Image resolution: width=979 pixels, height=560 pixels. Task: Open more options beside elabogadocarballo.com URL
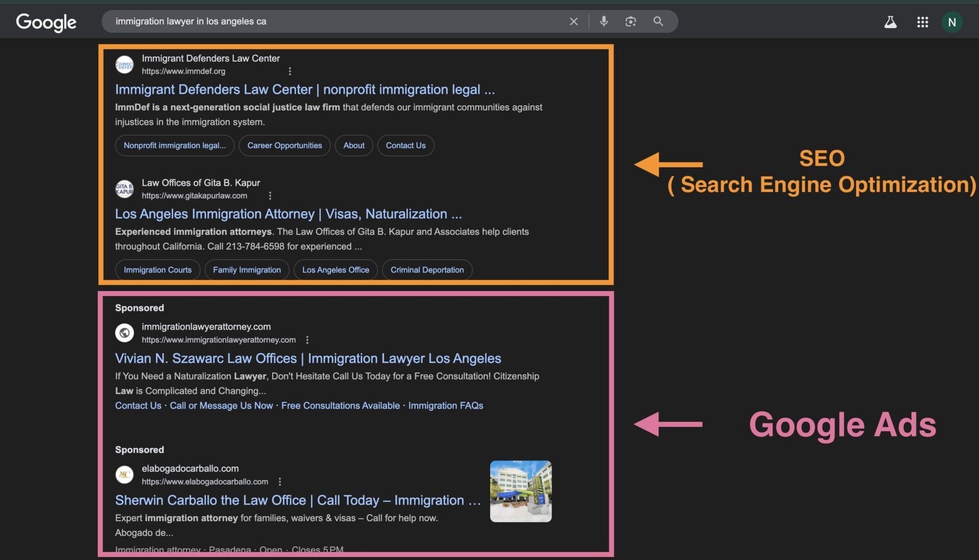tap(279, 482)
